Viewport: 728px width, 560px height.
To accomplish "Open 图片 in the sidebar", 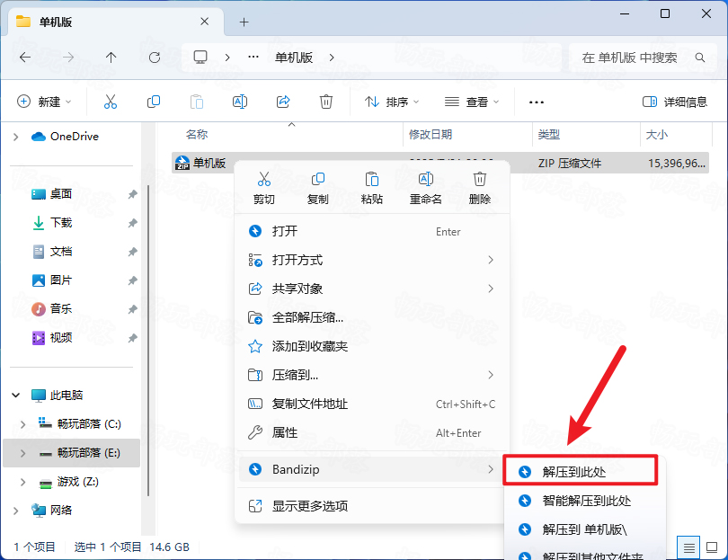I will point(61,280).
